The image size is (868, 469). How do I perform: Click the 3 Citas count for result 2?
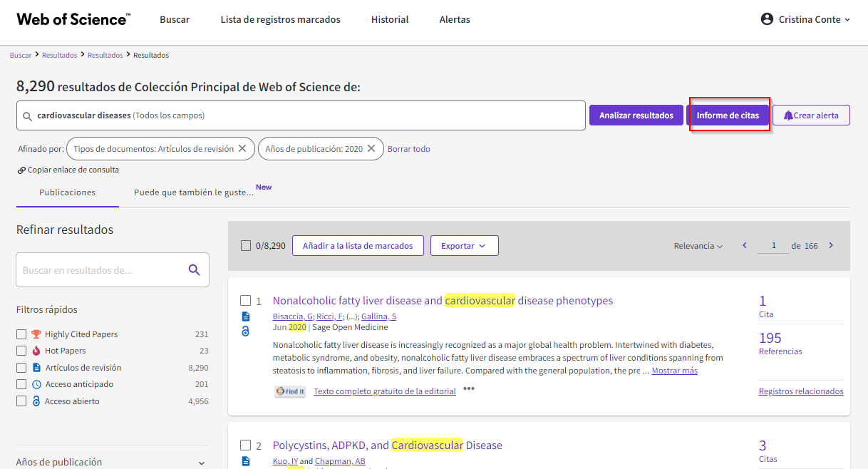coord(763,445)
